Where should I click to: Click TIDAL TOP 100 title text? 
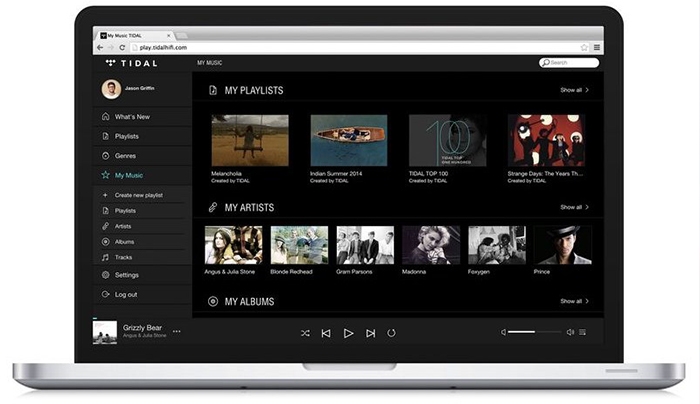point(428,174)
